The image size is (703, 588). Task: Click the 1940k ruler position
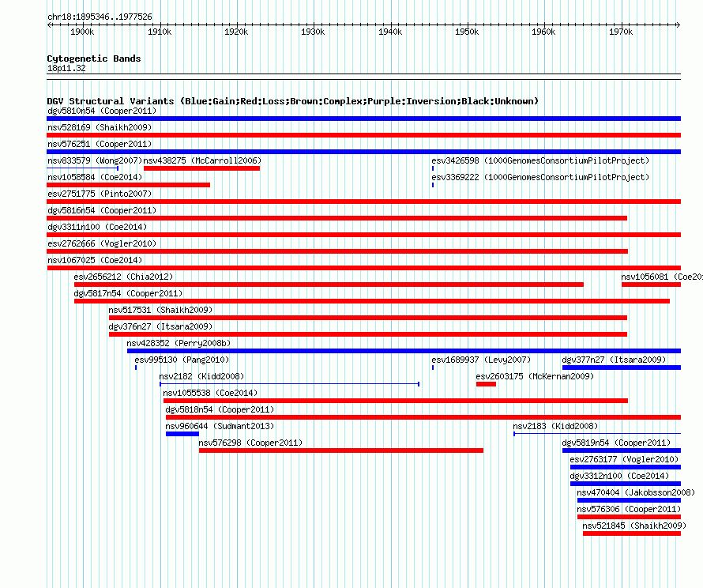point(390,32)
